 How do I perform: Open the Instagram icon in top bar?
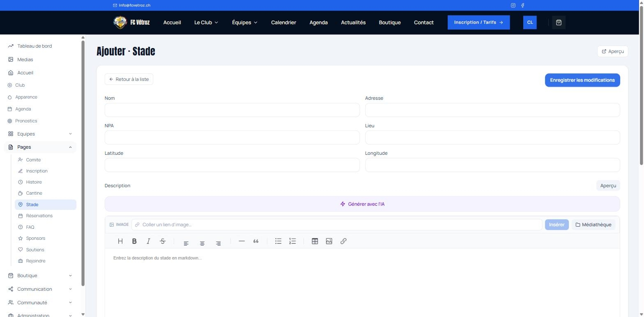(x=513, y=5)
